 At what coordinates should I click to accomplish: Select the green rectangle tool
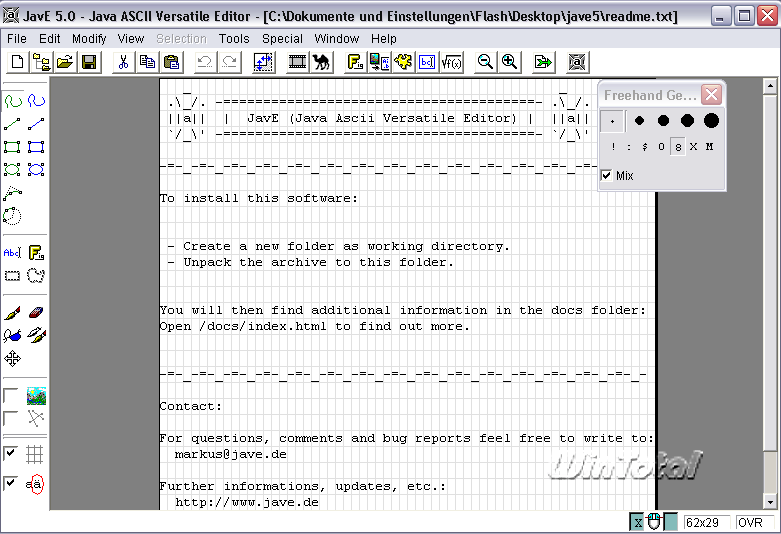13,147
